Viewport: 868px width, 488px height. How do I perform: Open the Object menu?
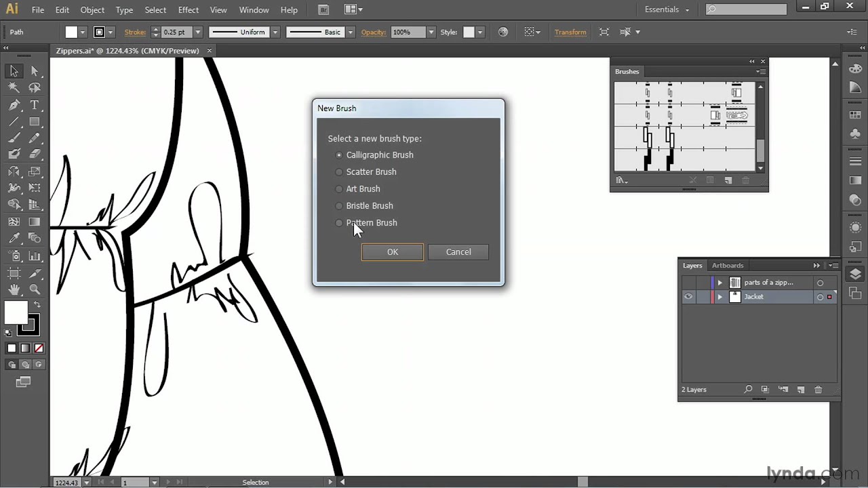pyautogui.click(x=92, y=9)
